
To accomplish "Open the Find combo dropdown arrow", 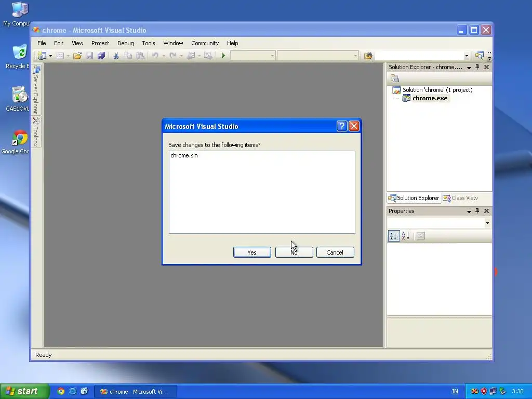I will pos(467,56).
